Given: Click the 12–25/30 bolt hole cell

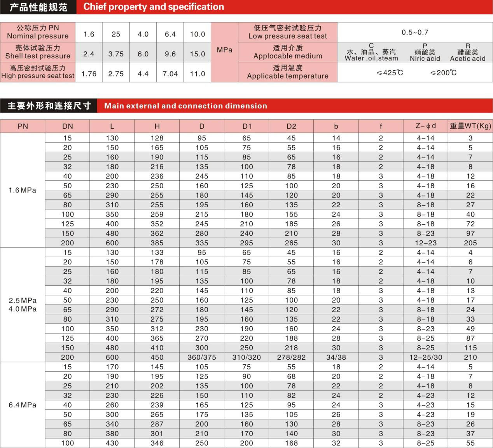Looking at the screenshot, I should point(425,357).
